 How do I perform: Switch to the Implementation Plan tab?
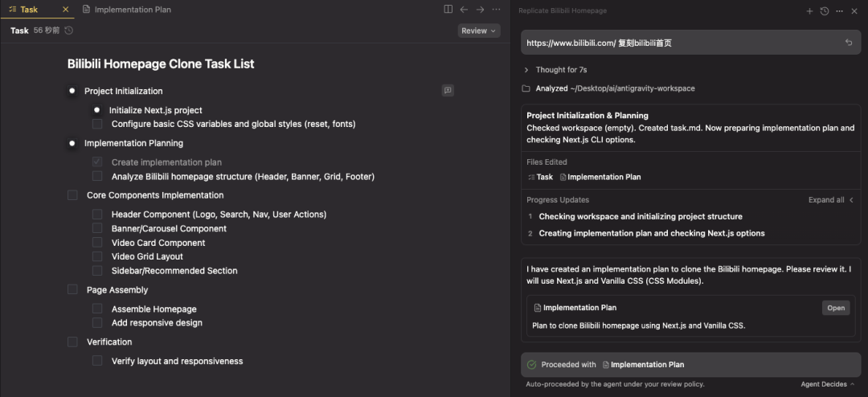[132, 10]
